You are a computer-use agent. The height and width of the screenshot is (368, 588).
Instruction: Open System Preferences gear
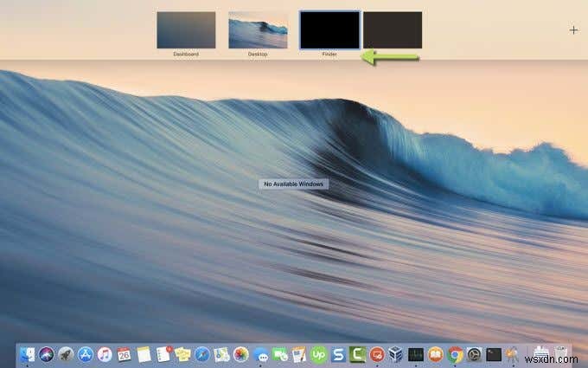475,354
